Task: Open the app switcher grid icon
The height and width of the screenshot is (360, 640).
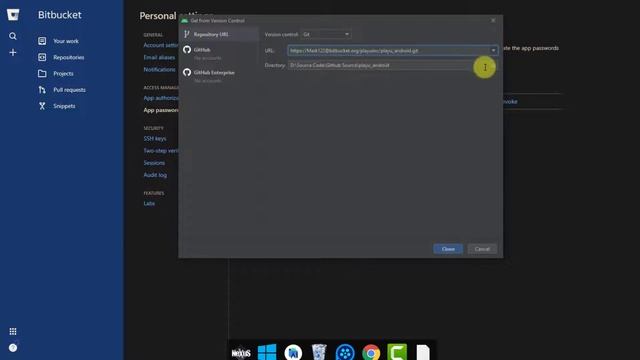Action: pos(13,331)
